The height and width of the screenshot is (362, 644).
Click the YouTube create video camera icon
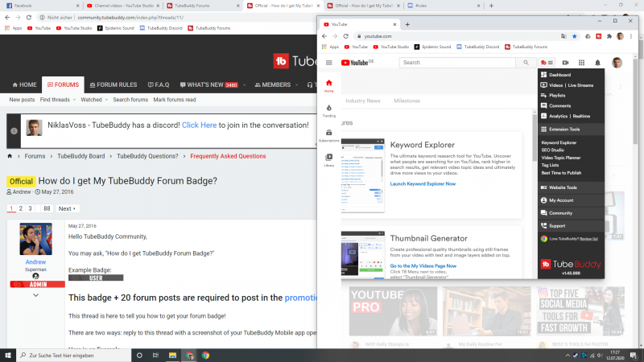(x=565, y=62)
